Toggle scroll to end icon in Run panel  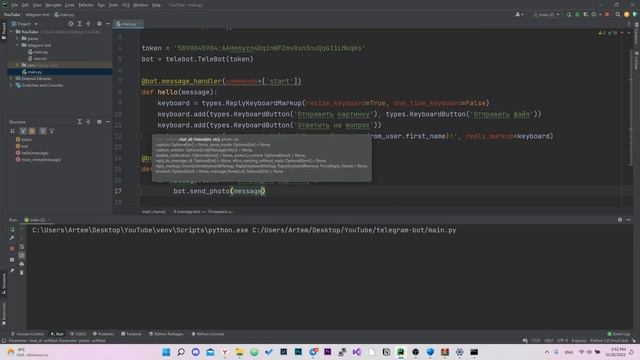pos(22,256)
